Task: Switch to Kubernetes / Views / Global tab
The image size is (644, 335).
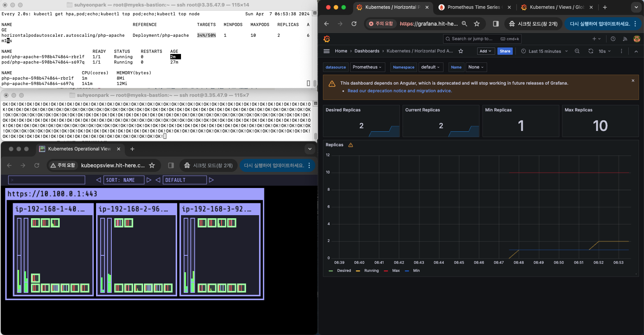Action: (557, 7)
